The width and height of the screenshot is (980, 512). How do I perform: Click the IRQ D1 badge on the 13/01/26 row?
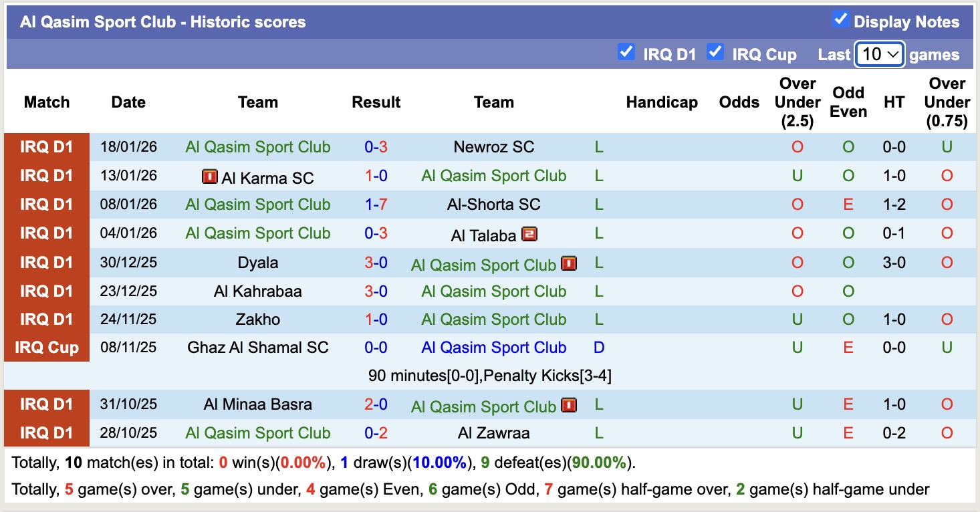coord(47,176)
